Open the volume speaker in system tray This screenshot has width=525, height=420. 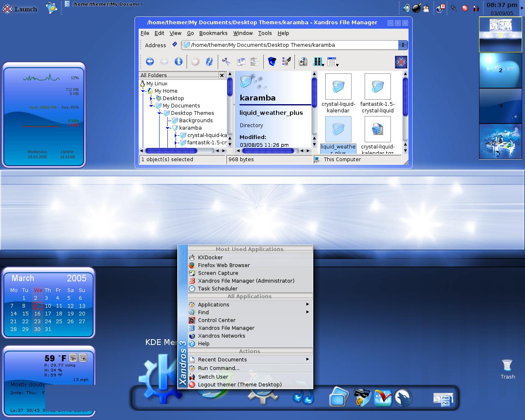[406, 8]
